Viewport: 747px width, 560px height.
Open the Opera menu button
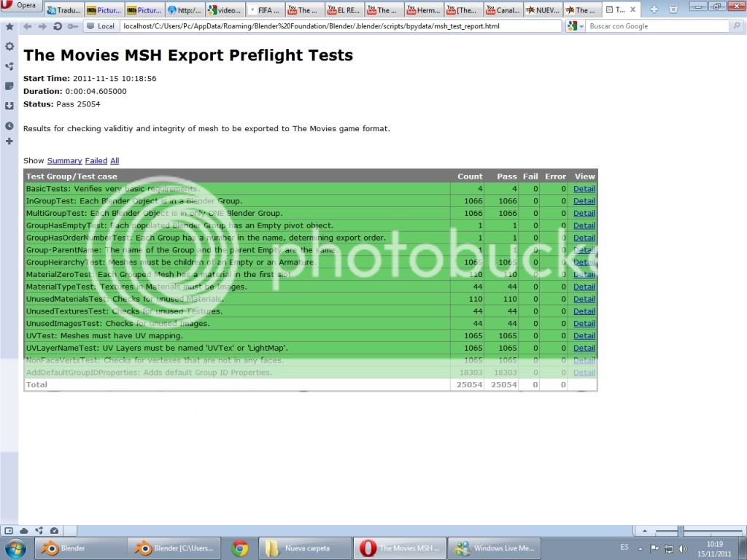pos(21,6)
